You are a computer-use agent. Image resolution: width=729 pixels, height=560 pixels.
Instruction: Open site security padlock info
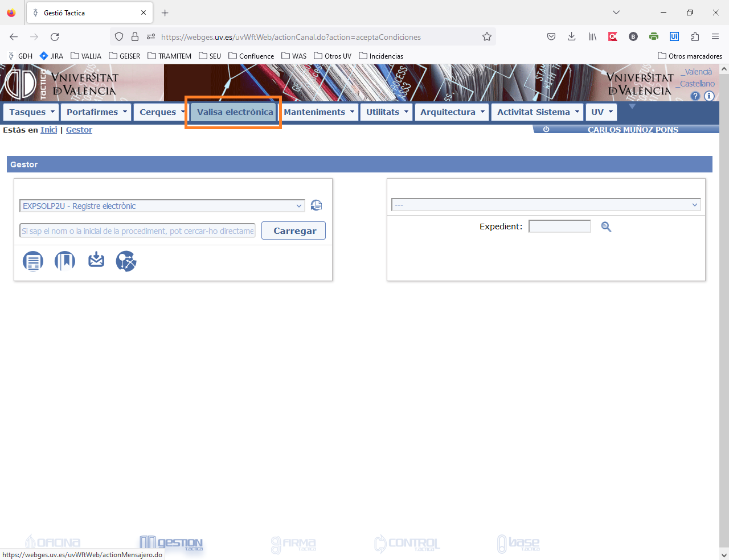135,36
